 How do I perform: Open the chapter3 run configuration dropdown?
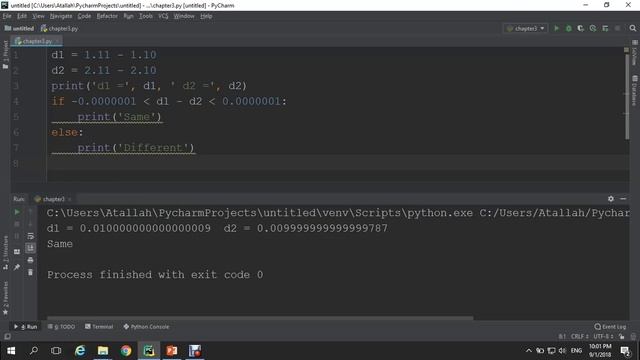(x=526, y=28)
